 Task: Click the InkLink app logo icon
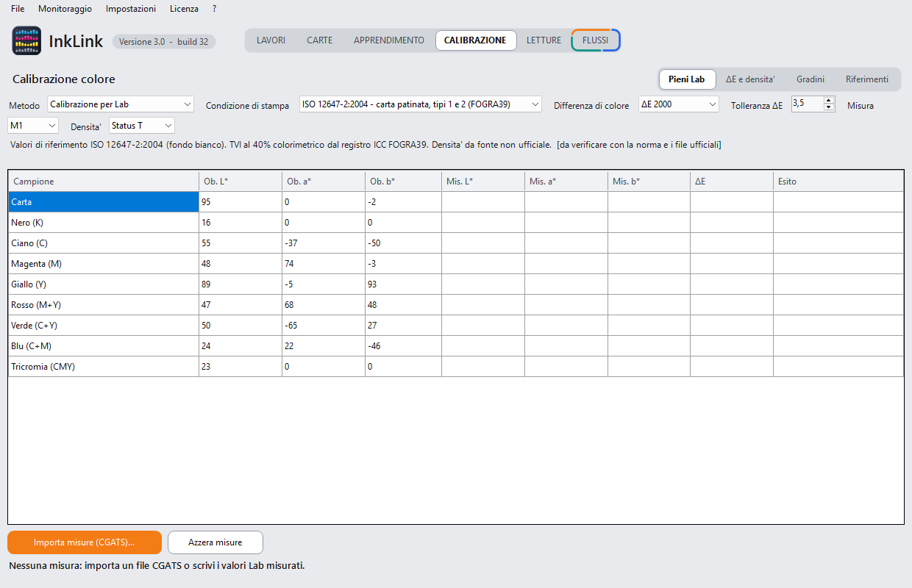pos(26,40)
